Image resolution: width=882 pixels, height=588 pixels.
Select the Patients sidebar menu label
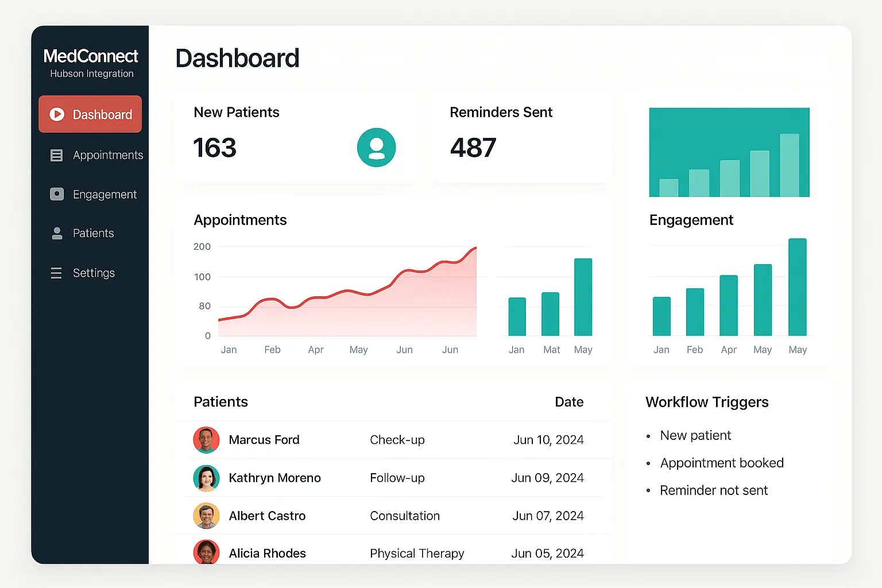93,233
